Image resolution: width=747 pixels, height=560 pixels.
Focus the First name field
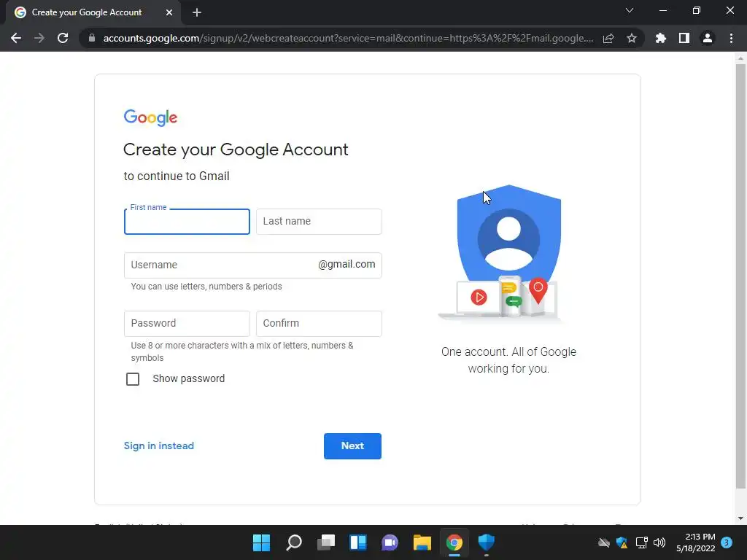pyautogui.click(x=187, y=222)
